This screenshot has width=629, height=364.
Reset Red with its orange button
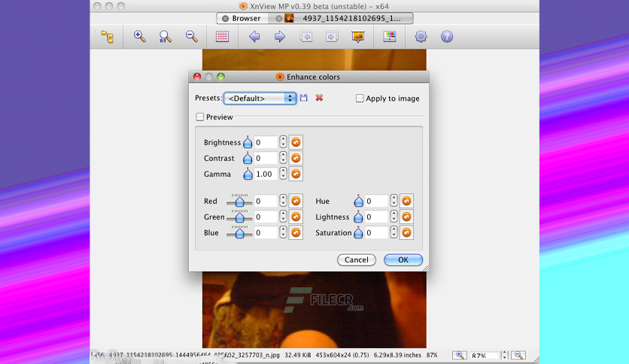tap(296, 201)
